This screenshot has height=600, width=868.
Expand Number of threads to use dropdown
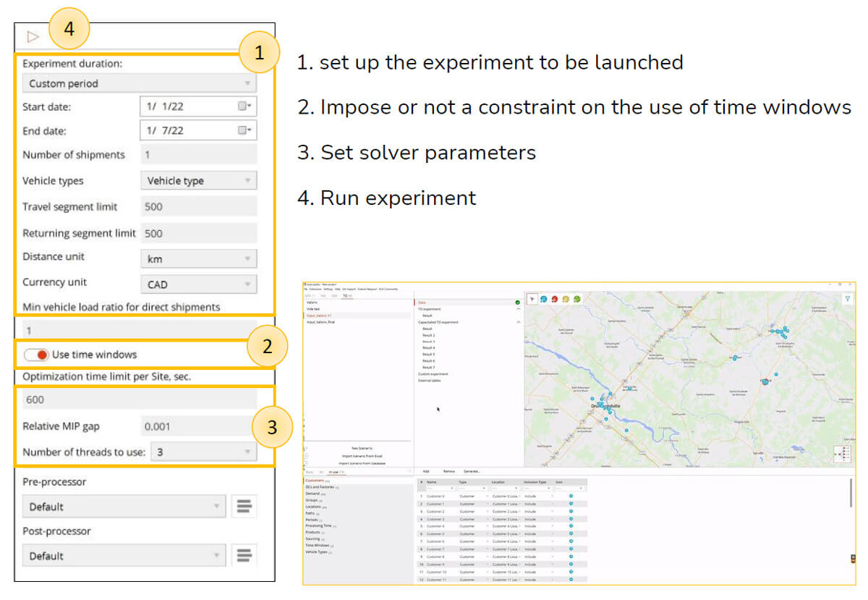point(203,452)
